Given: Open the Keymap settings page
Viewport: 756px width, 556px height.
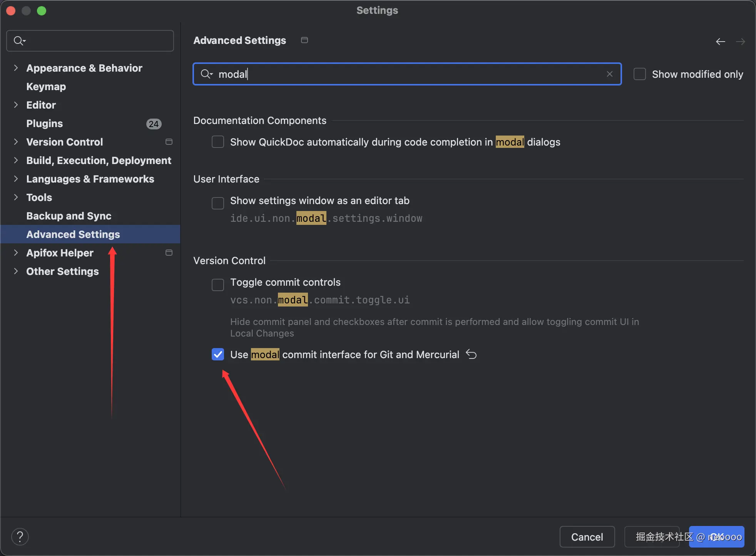Looking at the screenshot, I should coord(46,87).
